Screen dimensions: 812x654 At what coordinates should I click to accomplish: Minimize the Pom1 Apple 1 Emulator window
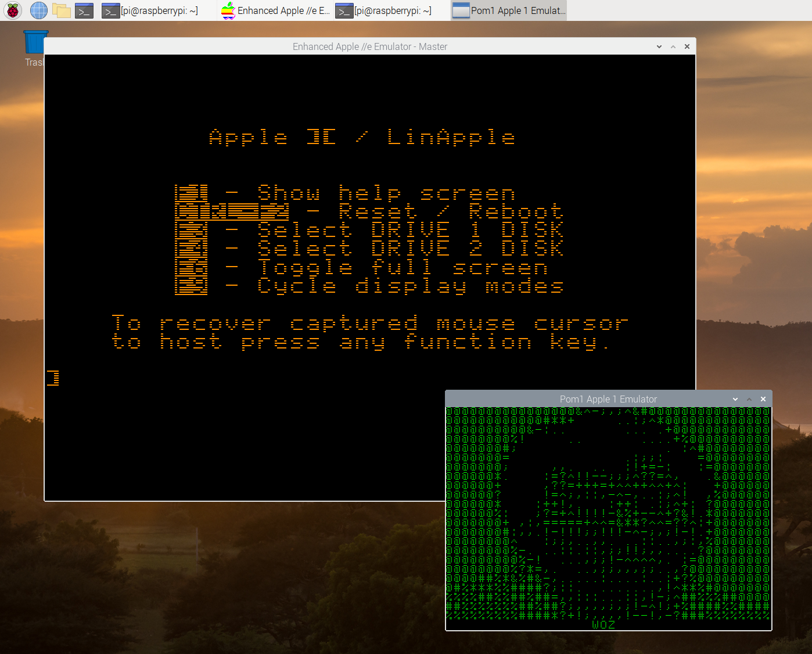735,399
